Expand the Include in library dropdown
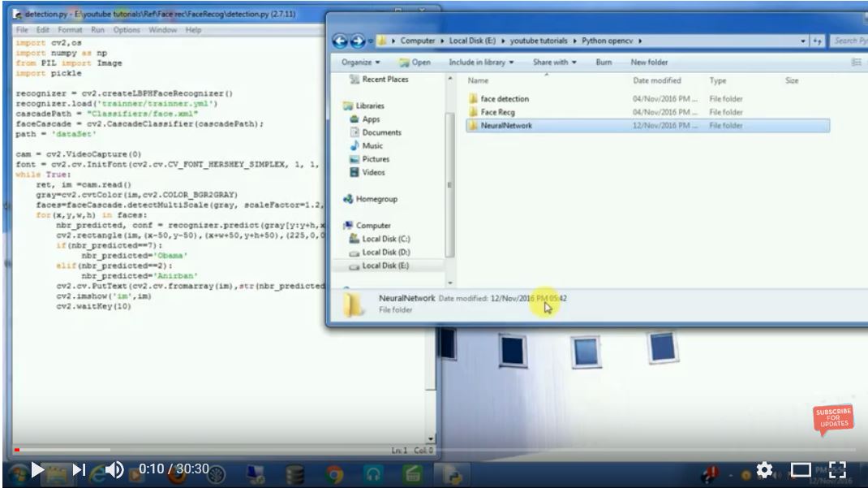The width and height of the screenshot is (868, 488). coord(481,63)
